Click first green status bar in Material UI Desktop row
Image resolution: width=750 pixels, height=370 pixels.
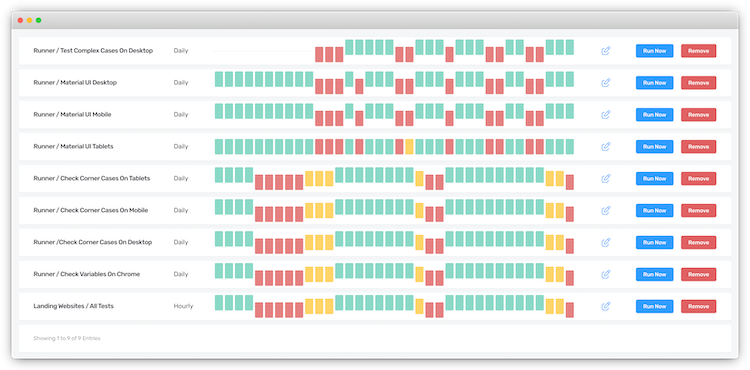coord(219,79)
